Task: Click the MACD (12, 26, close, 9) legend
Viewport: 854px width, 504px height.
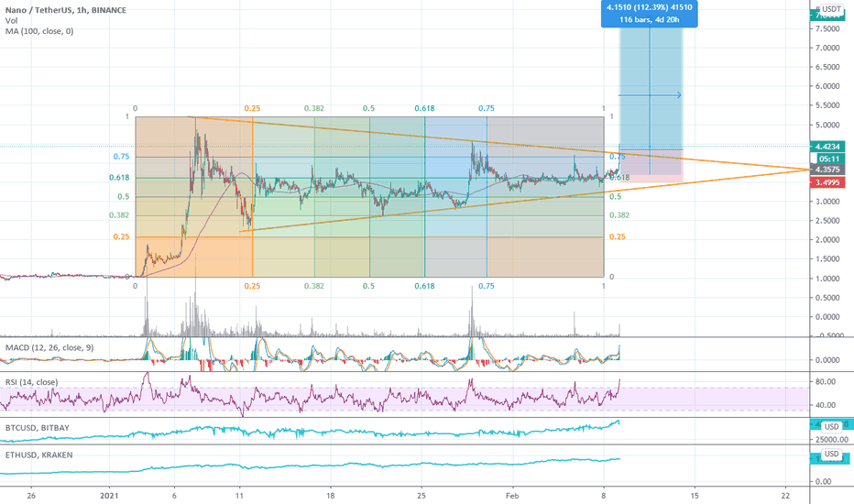Action: coord(49,347)
